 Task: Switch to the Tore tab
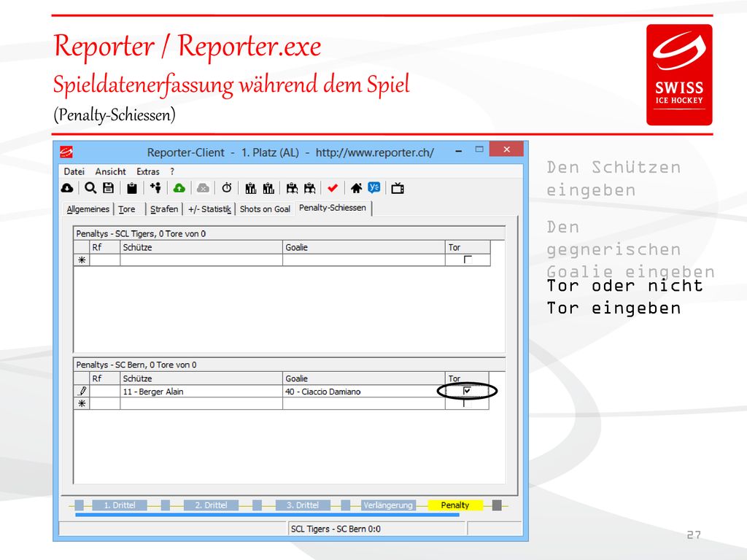coord(127,209)
